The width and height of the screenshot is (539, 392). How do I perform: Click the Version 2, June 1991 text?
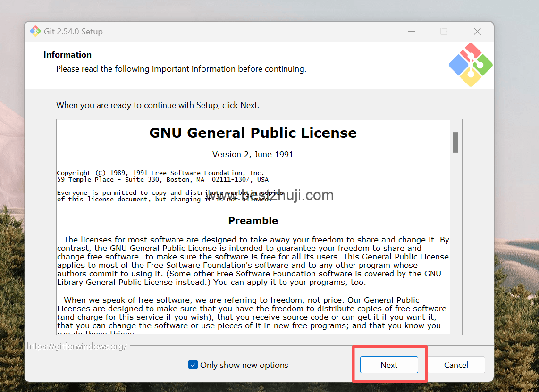point(253,154)
